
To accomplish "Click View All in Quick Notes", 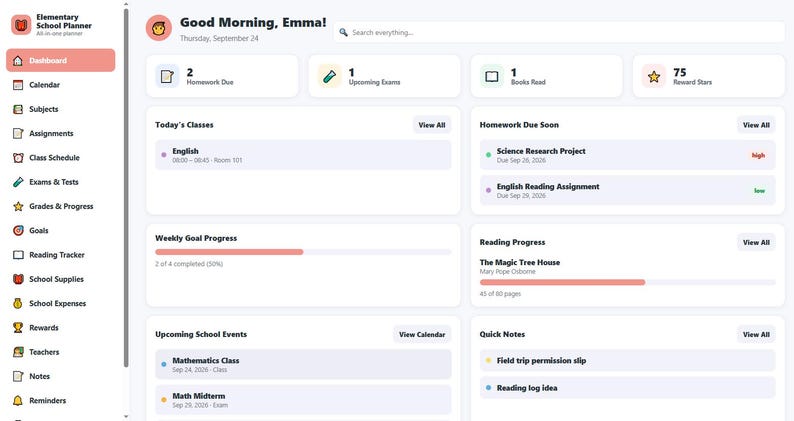I will coord(756,334).
